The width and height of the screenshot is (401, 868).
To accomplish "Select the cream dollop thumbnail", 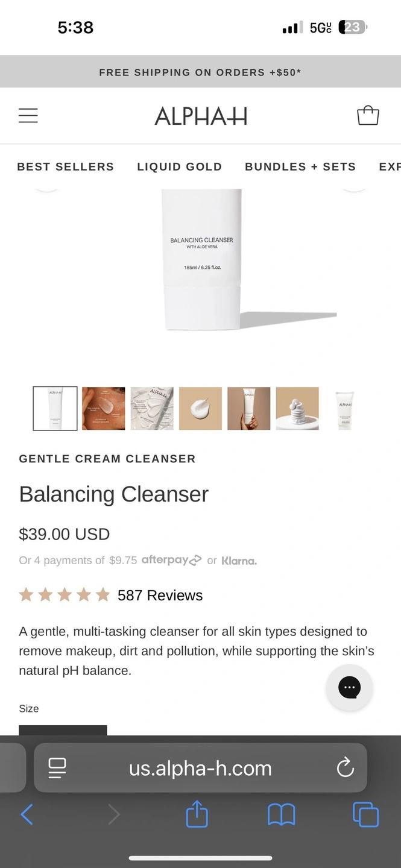I will pyautogui.click(x=200, y=409).
